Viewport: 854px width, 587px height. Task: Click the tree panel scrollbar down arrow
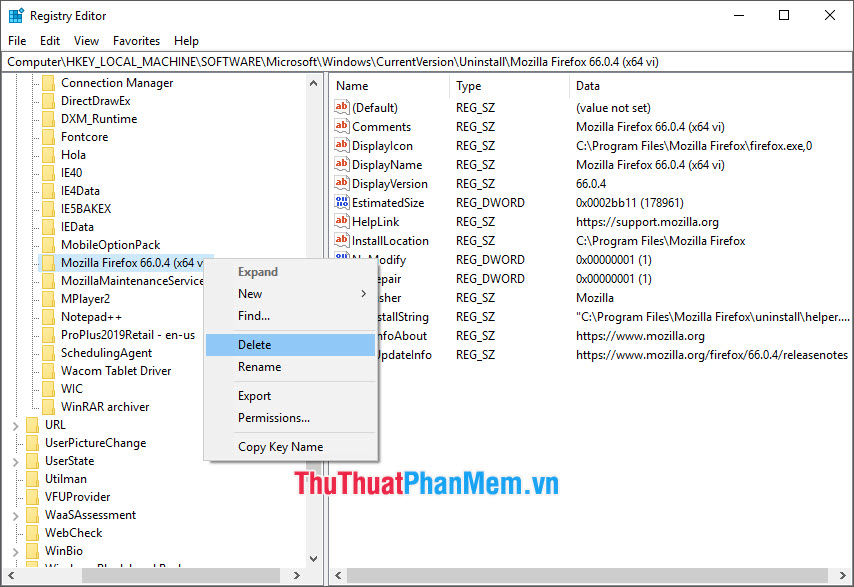[312, 558]
